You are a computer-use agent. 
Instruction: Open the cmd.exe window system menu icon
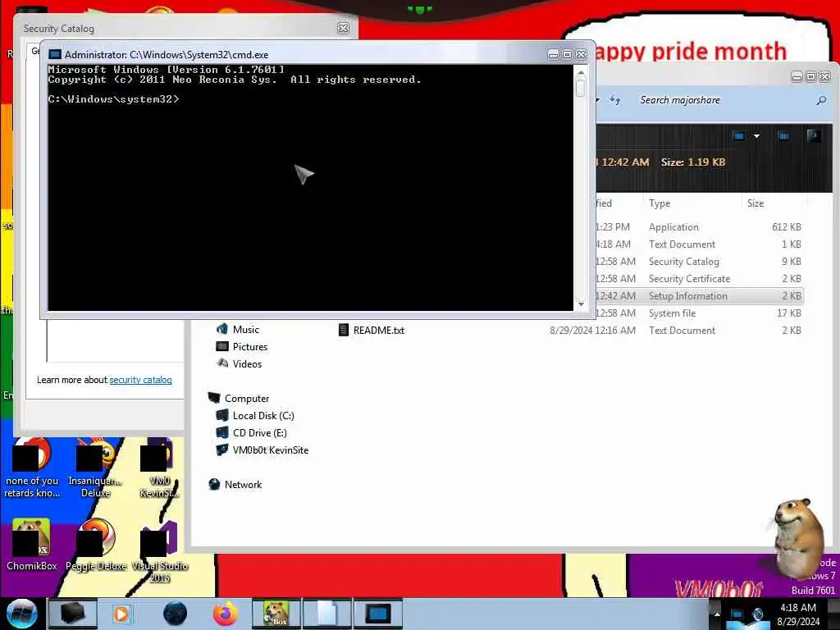click(55, 55)
